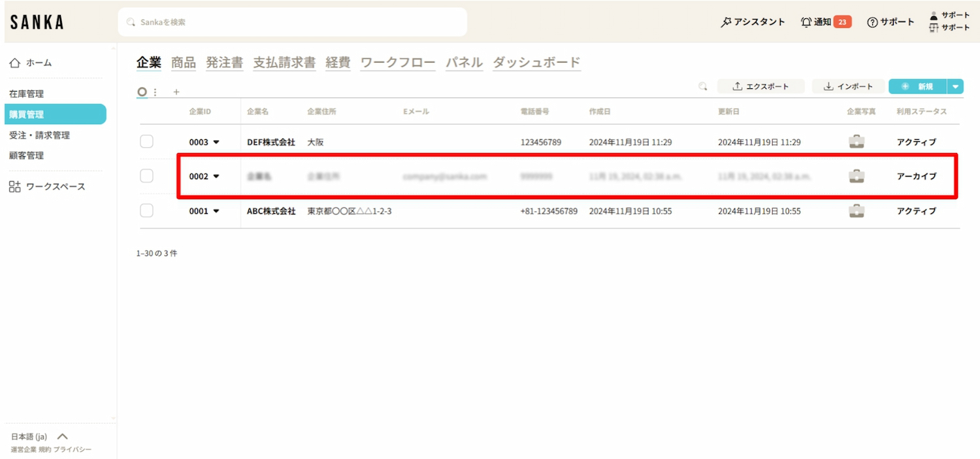The image size is (980, 459).
Task: Switch to the 発注書 tab
Action: 224,63
